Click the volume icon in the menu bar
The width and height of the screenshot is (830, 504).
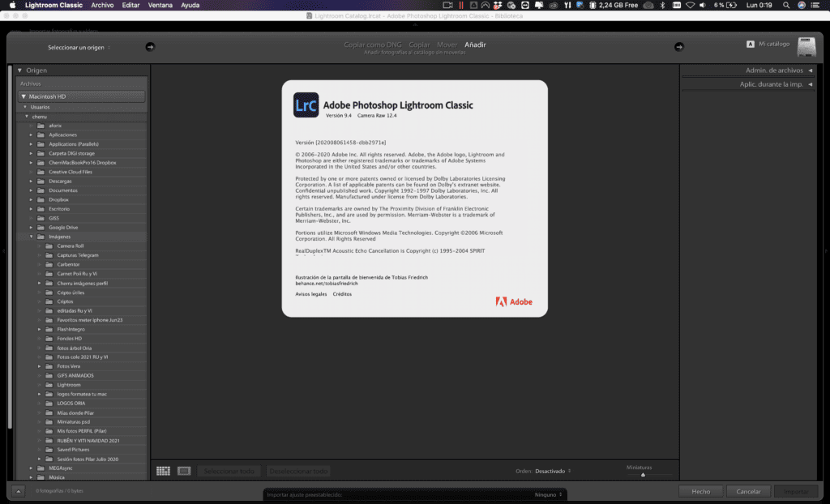[703, 6]
